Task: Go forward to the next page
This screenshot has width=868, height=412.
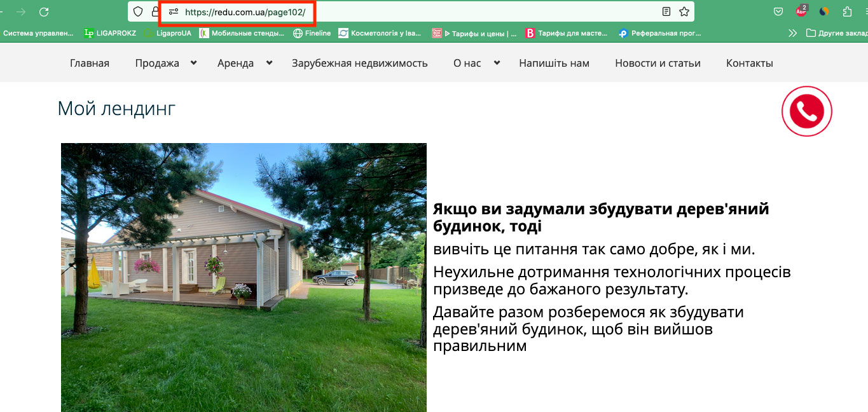Action: pos(21,12)
